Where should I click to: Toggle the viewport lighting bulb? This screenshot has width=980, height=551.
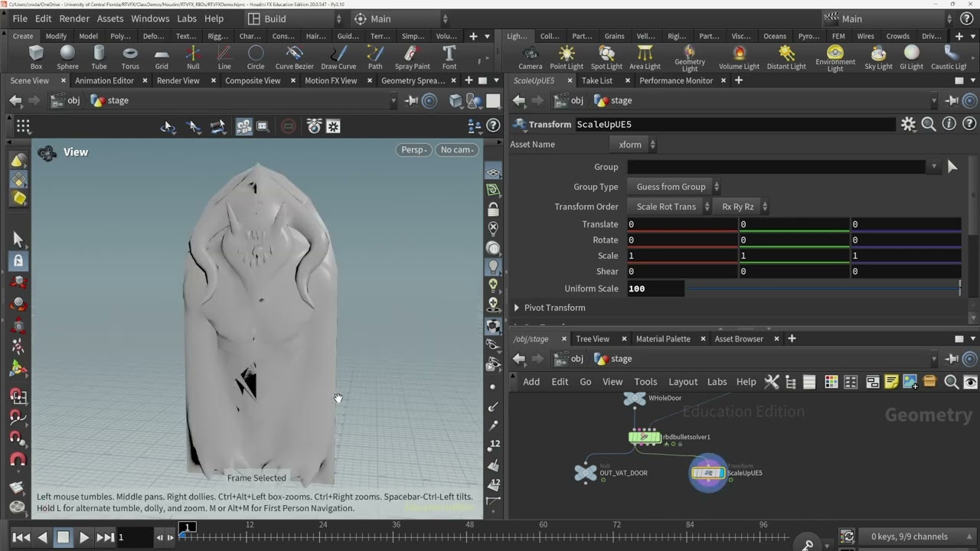pos(493,267)
